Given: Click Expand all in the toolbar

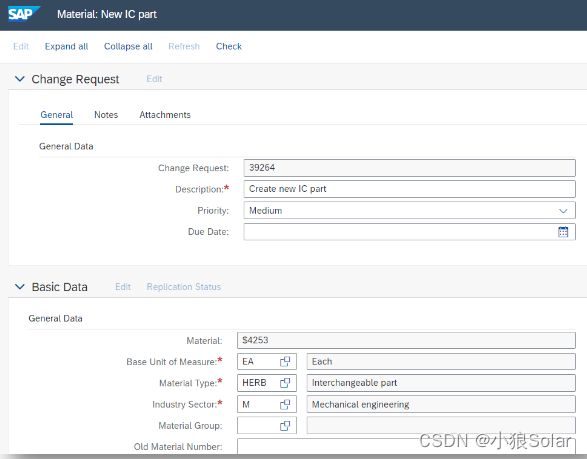Looking at the screenshot, I should 66,46.
